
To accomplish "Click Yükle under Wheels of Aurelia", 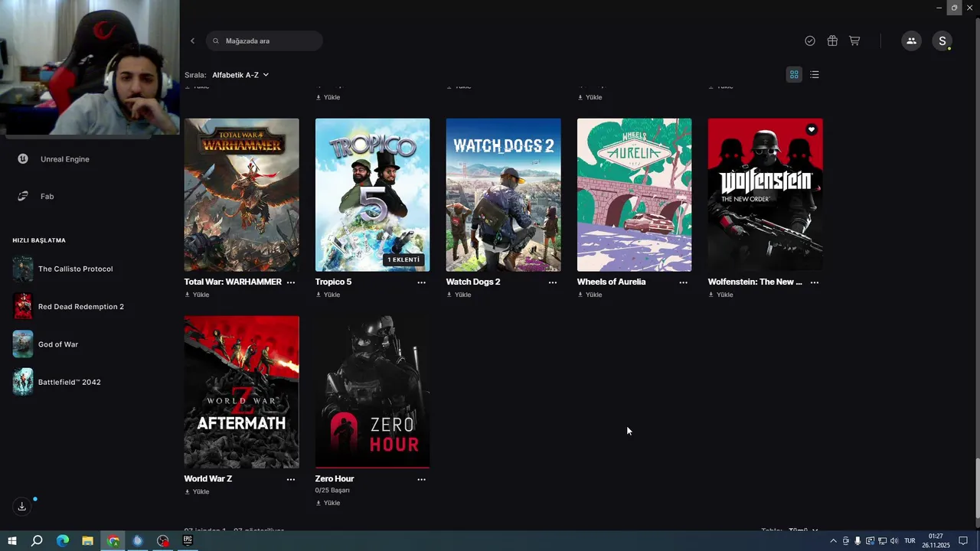I will click(x=590, y=295).
